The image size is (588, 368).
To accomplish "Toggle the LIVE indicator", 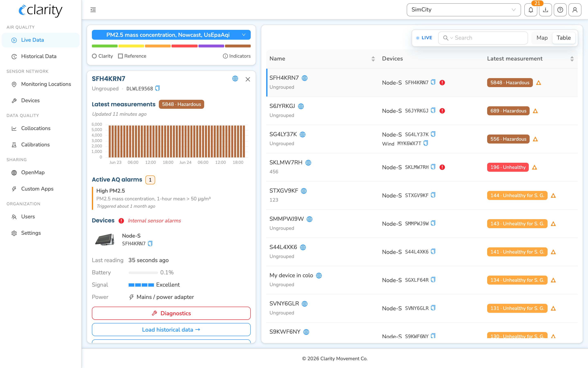I will click(x=424, y=38).
